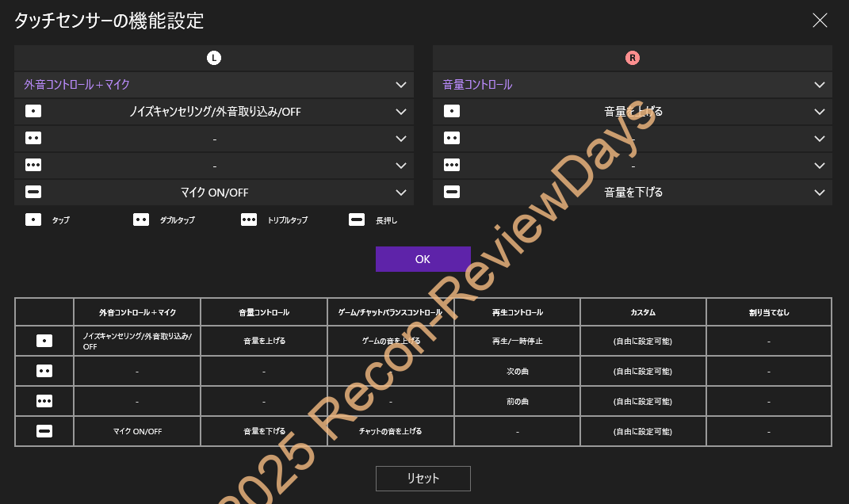Click the 次の曲 table cell
Viewport: 849px width, 504px height.
(x=517, y=371)
